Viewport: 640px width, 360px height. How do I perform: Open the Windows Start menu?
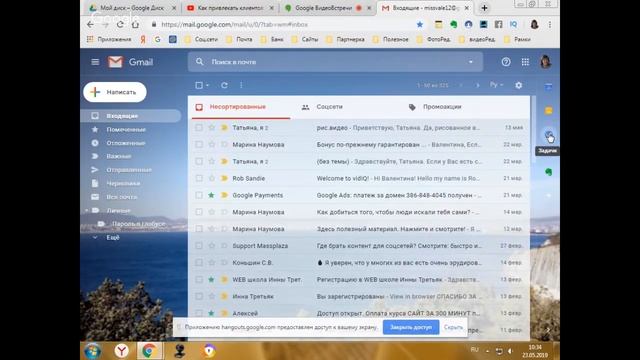93,351
